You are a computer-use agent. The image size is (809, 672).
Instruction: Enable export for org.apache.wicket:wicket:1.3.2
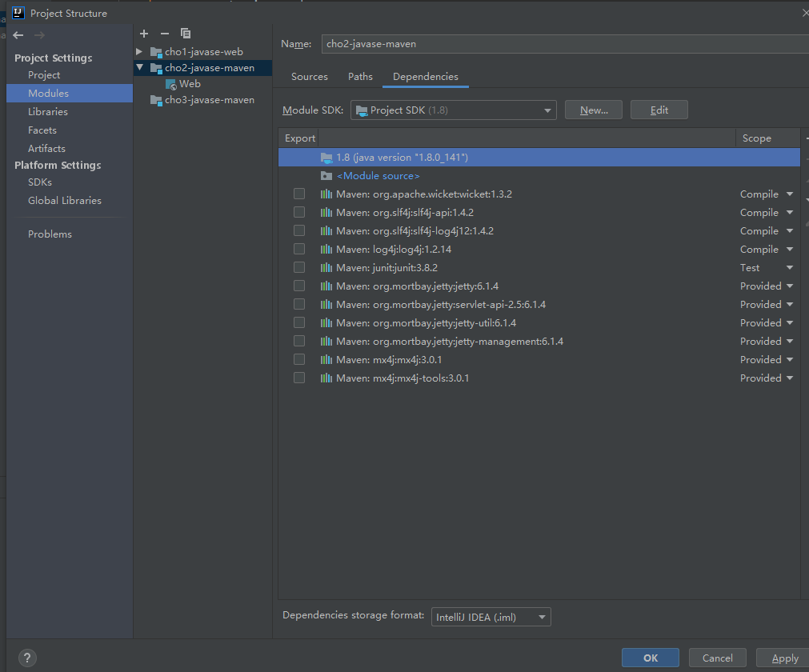[299, 194]
